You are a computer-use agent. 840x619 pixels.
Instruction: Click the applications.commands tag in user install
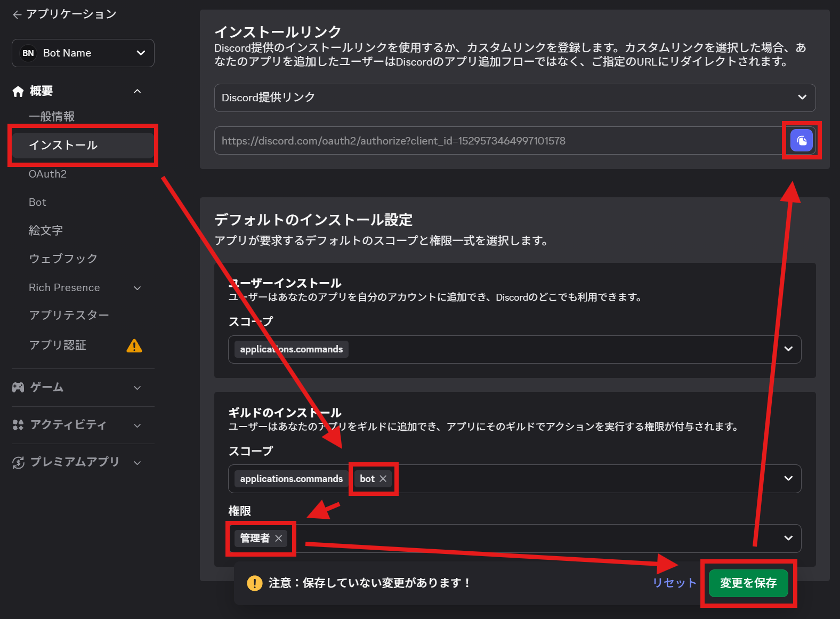pos(292,349)
